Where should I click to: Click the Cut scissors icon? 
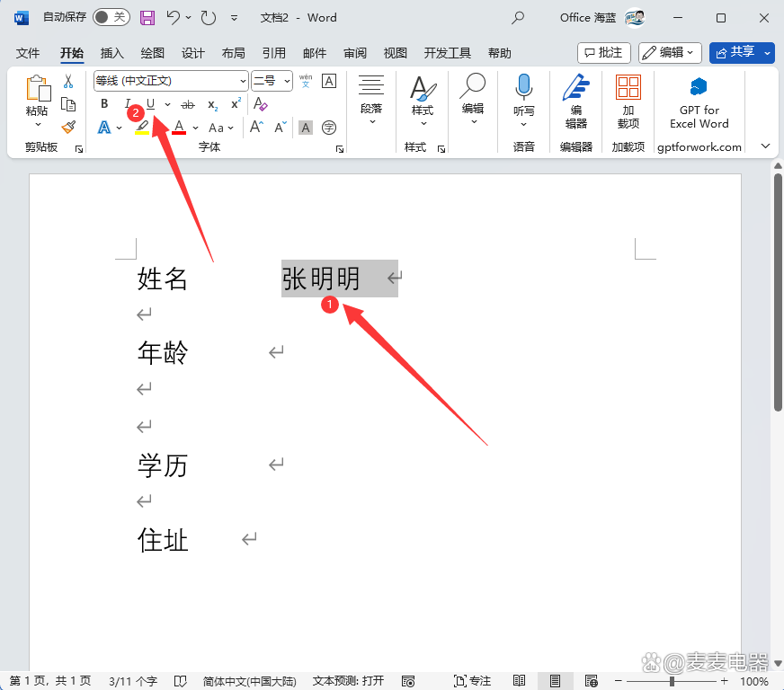68,82
